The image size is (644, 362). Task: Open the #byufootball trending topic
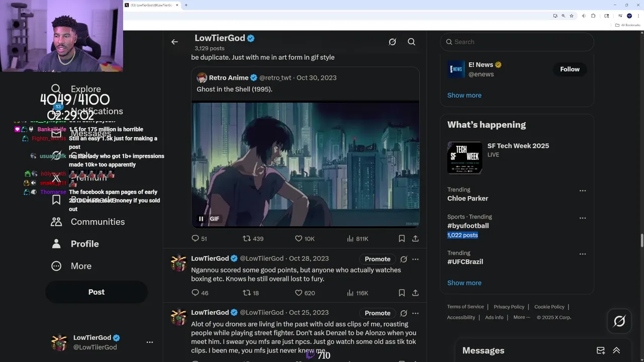468,226
